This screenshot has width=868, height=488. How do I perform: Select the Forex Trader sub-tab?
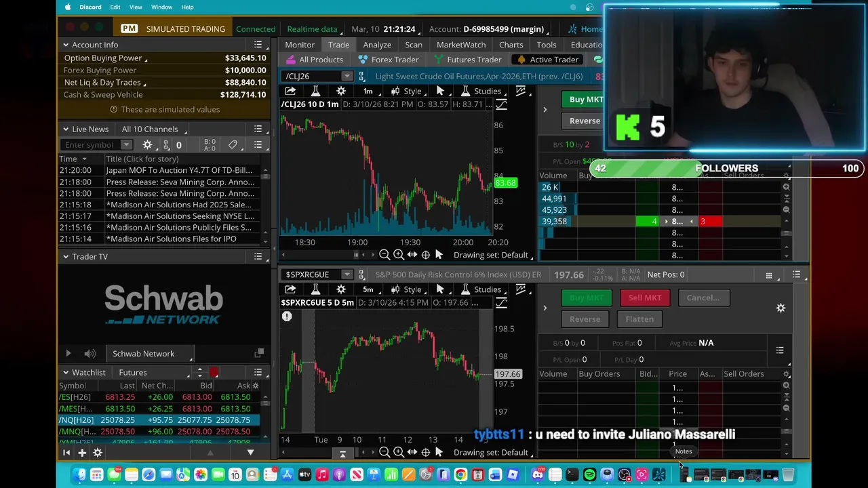pyautogui.click(x=389, y=60)
